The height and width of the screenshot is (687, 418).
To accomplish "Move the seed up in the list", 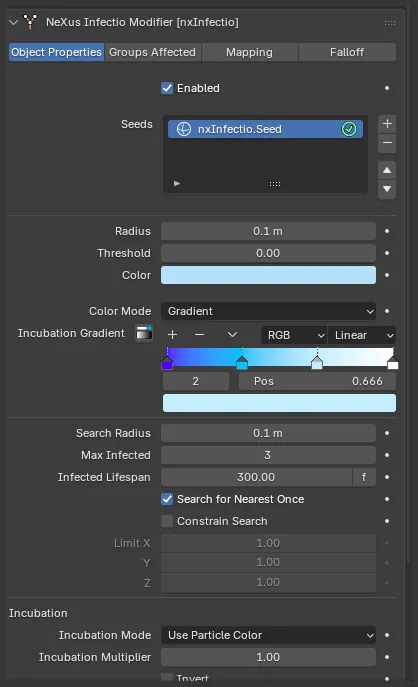I will (x=387, y=170).
